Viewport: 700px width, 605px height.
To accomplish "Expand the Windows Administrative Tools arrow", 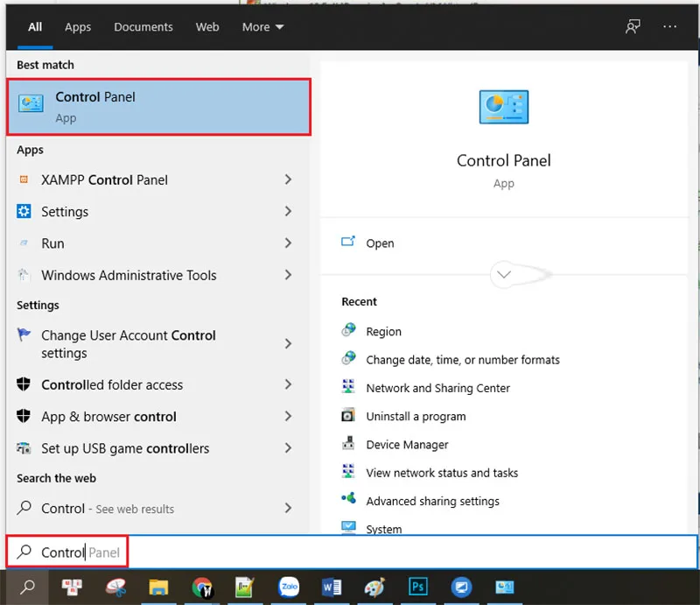I will click(289, 275).
